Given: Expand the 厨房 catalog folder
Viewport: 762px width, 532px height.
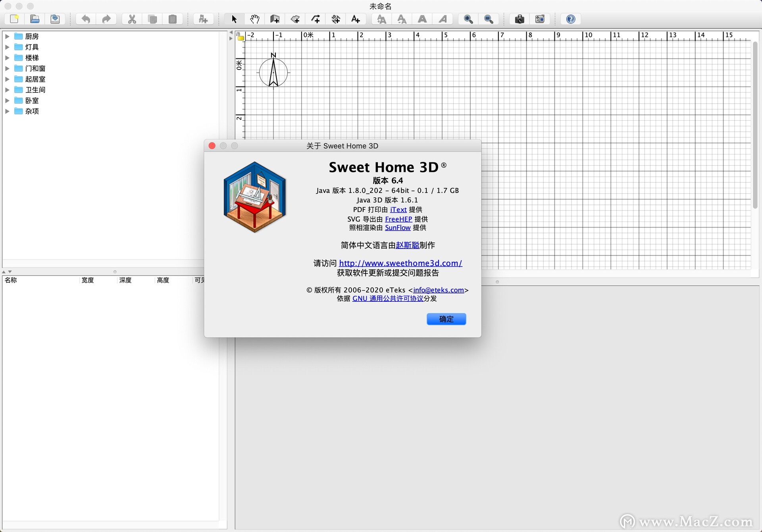Looking at the screenshot, I should click(x=7, y=36).
